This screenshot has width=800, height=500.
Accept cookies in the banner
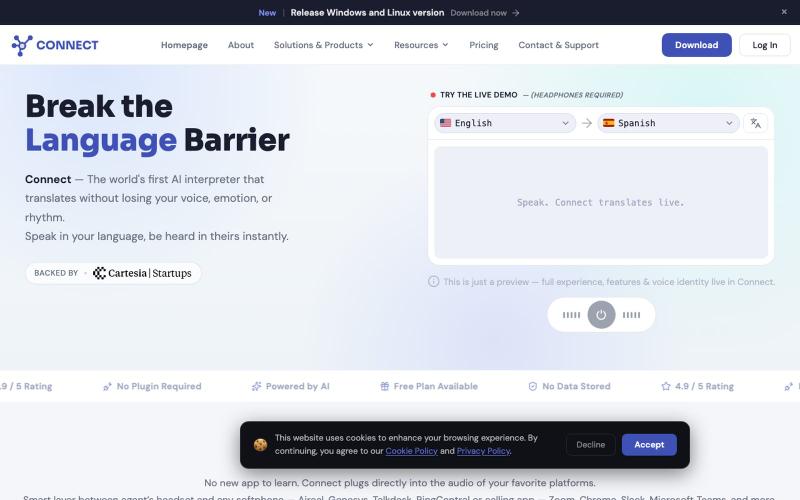point(649,445)
